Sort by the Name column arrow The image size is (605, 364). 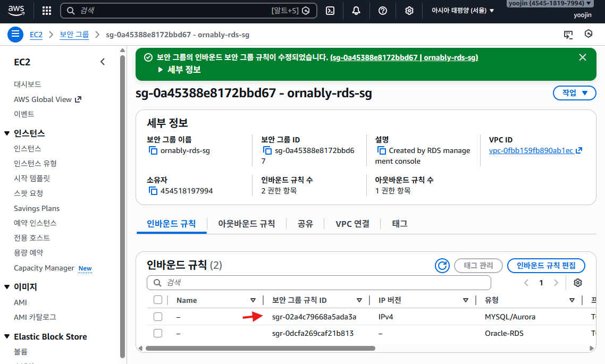click(253, 300)
